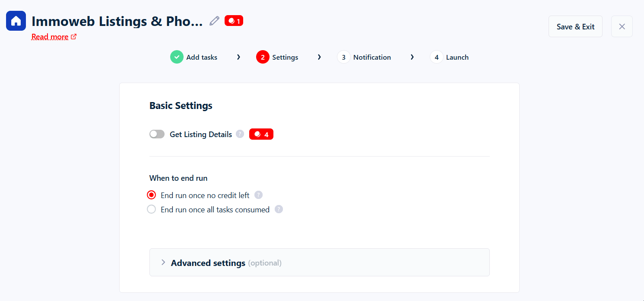Image resolution: width=644 pixels, height=301 pixels.
Task: Close the setup wizard with the X
Action: (x=622, y=26)
